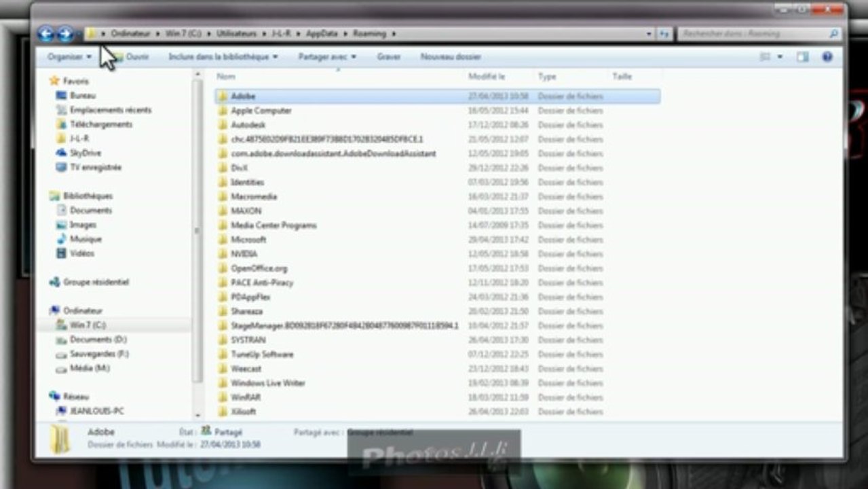Click the Forward navigation arrow
This screenshot has width=868, height=489.
pos(65,33)
